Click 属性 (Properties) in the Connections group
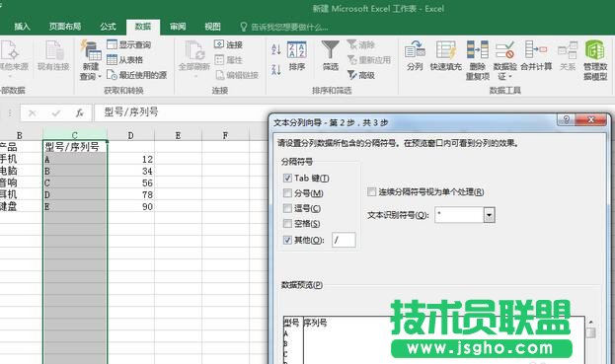Screen dimensions: 615x364 (x=229, y=60)
